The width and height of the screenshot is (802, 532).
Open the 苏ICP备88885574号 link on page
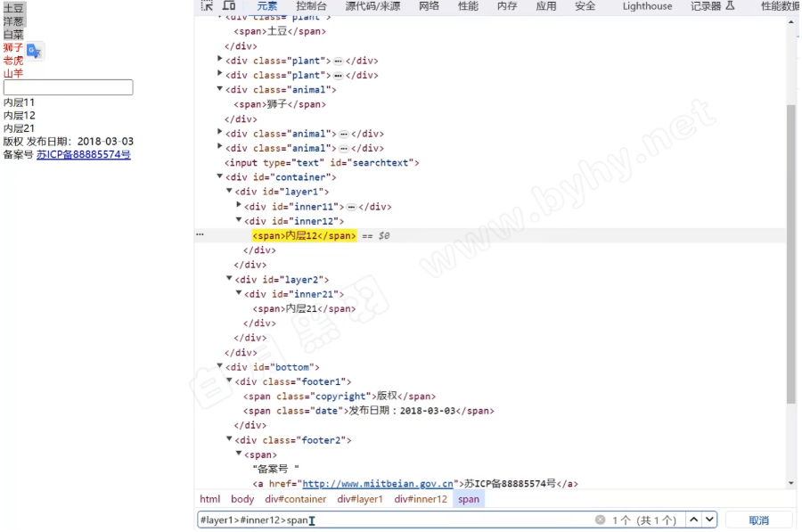click(83, 155)
